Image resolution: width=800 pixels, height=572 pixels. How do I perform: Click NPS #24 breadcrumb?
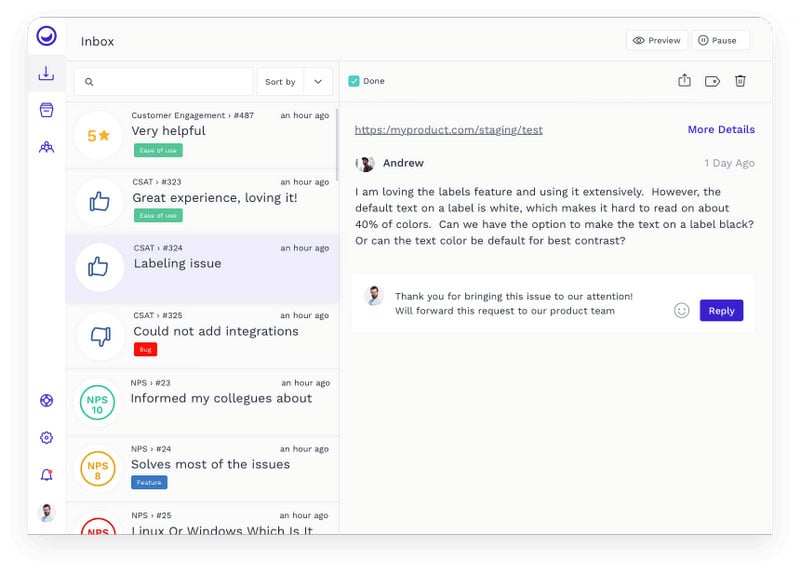click(151, 449)
